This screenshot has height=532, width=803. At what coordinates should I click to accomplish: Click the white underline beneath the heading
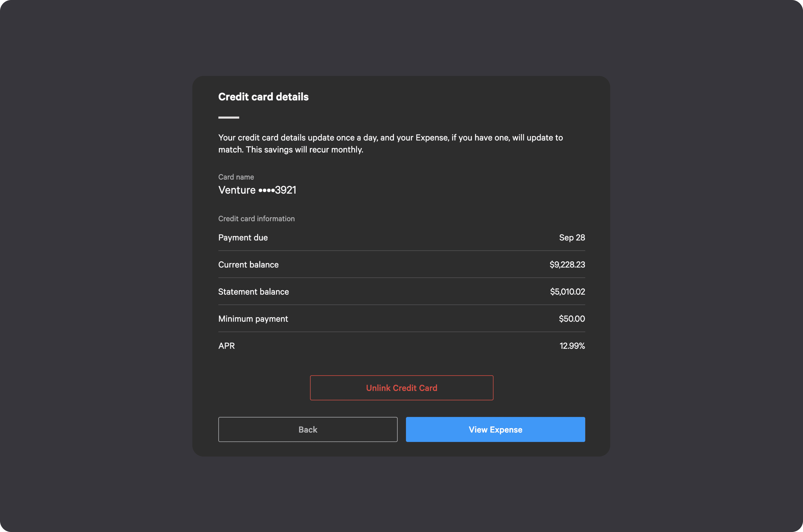[x=228, y=117]
